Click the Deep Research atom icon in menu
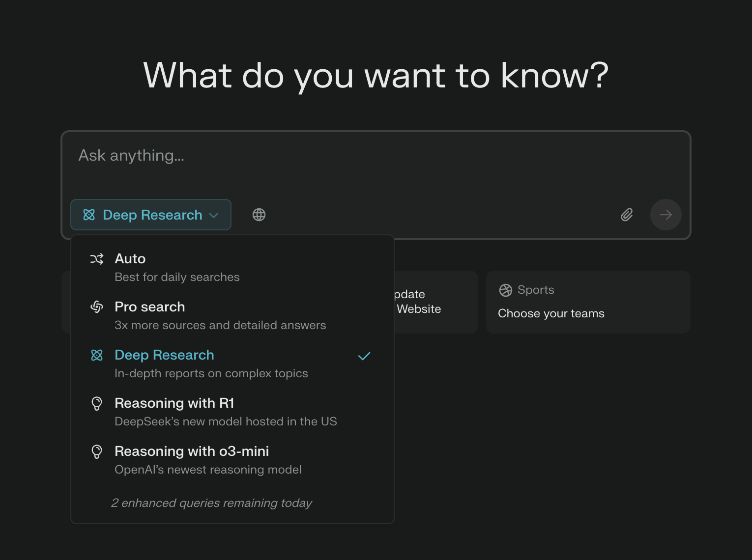This screenshot has width=752, height=560. (x=97, y=355)
